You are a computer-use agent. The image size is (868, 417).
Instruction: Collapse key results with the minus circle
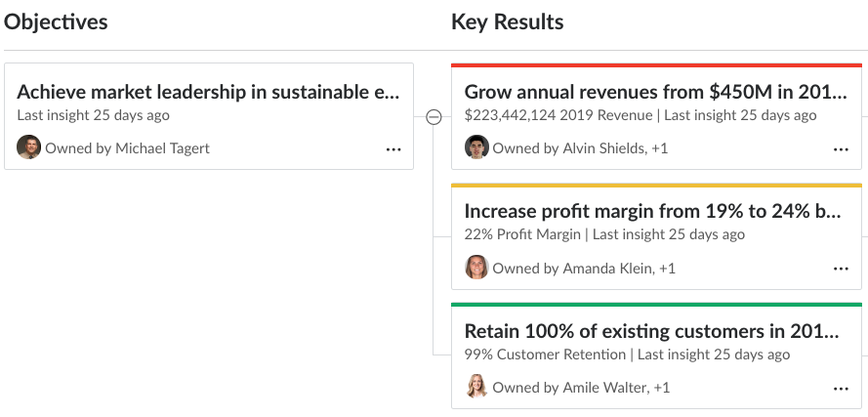434,117
